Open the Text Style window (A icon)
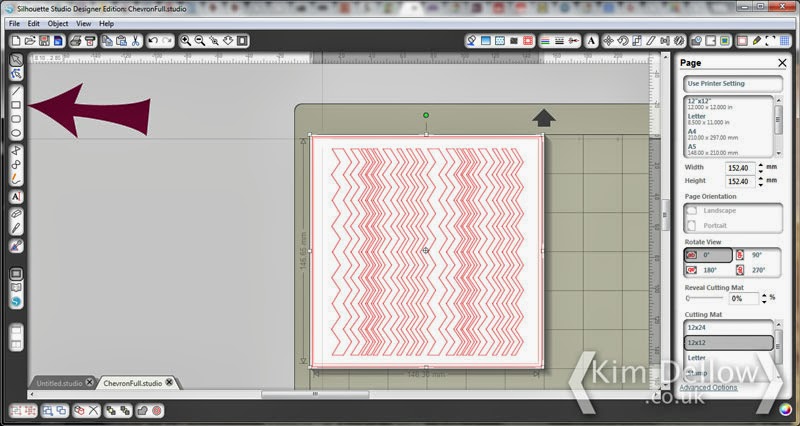The width and height of the screenshot is (800, 426). coord(591,41)
